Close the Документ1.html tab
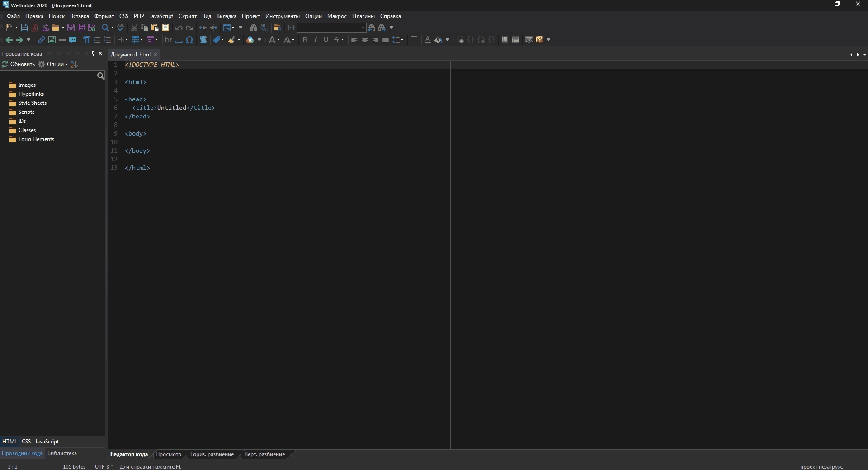 156,55
